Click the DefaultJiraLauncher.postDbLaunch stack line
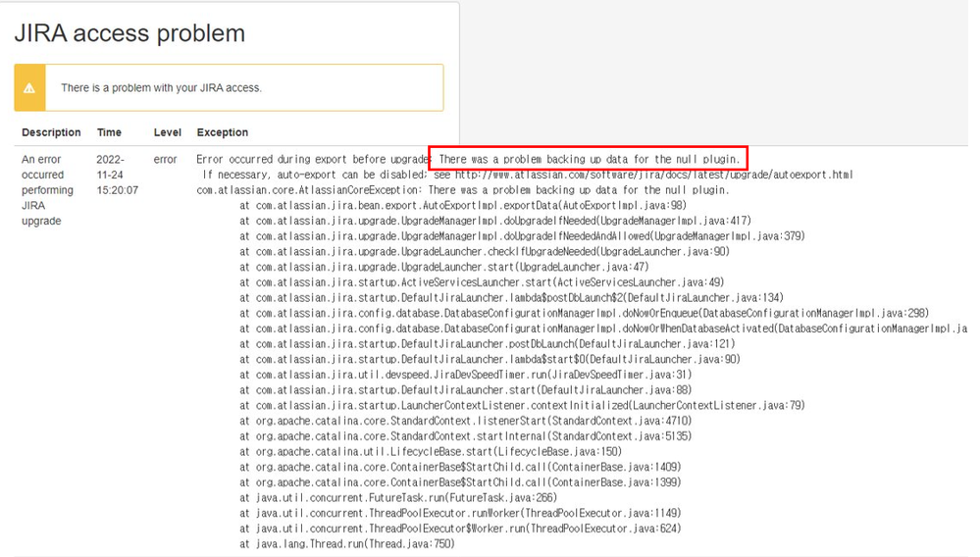Screen dimensions: 980x557 488,344
